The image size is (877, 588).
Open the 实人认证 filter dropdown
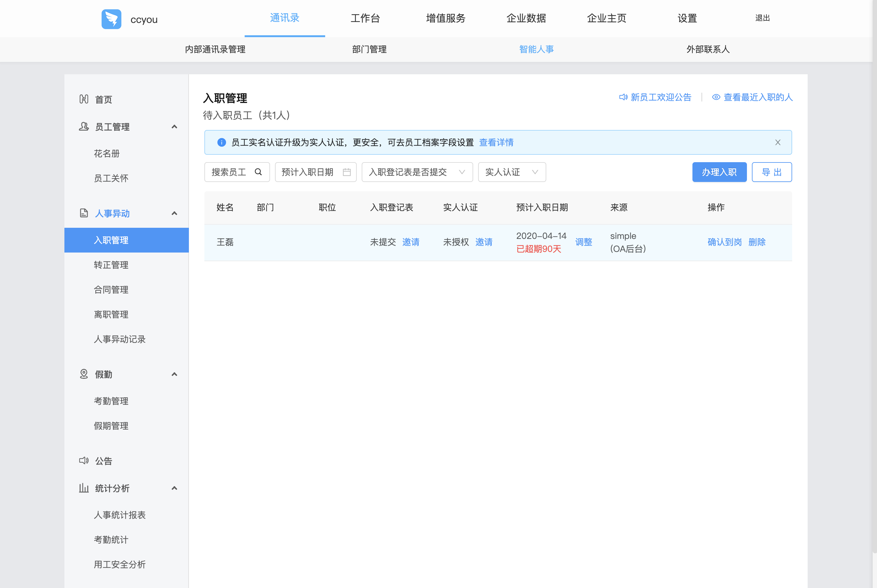point(512,172)
